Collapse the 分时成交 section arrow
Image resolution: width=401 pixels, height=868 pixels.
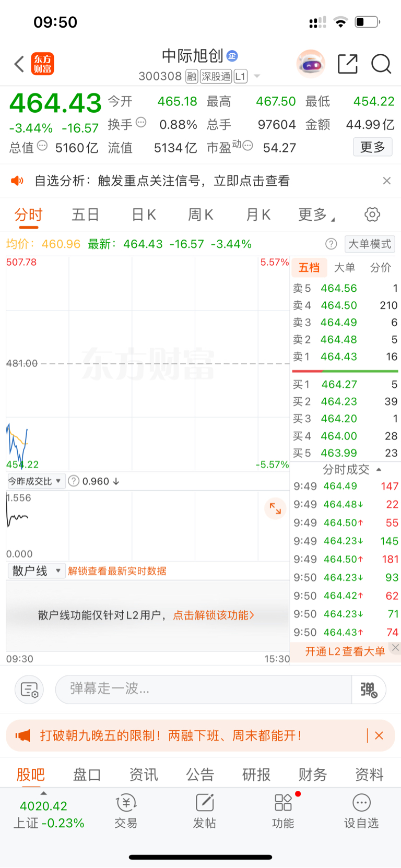coord(379,469)
